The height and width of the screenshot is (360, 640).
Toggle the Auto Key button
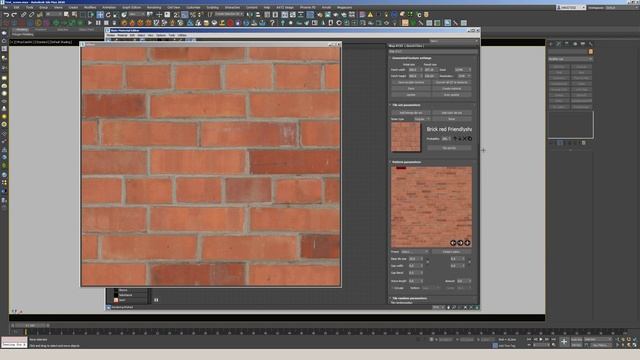(577, 340)
